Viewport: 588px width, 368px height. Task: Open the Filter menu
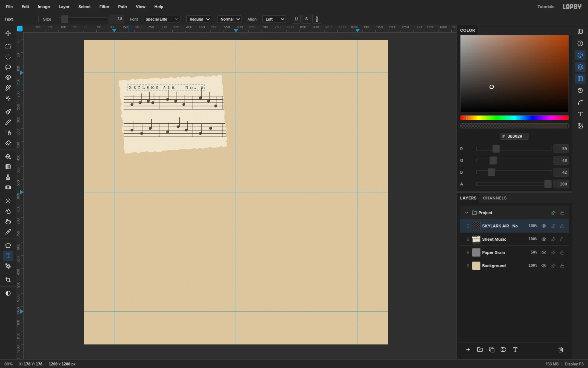pyautogui.click(x=104, y=7)
